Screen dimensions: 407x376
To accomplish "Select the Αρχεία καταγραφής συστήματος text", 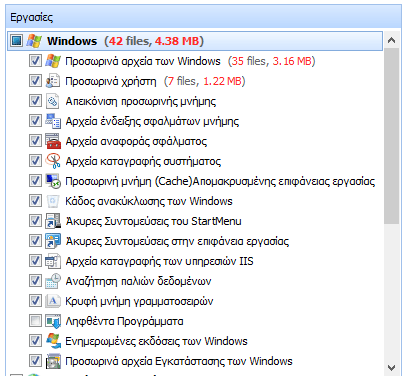I will click(143, 161).
